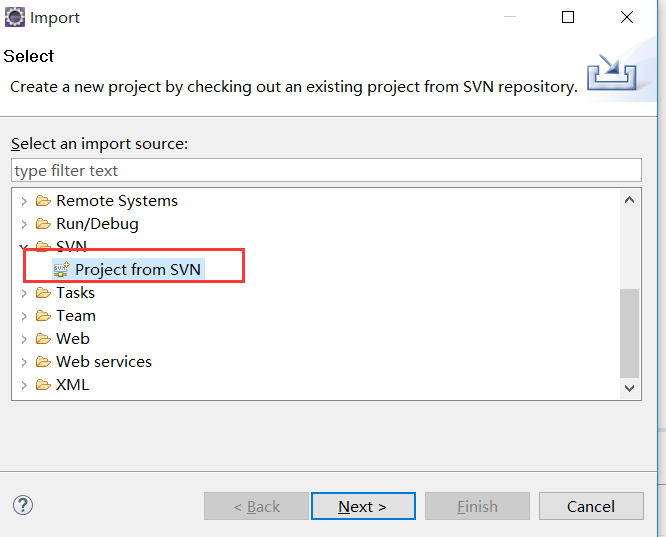Select the Web services category
Image resolution: width=666 pixels, height=537 pixels.
tap(104, 362)
